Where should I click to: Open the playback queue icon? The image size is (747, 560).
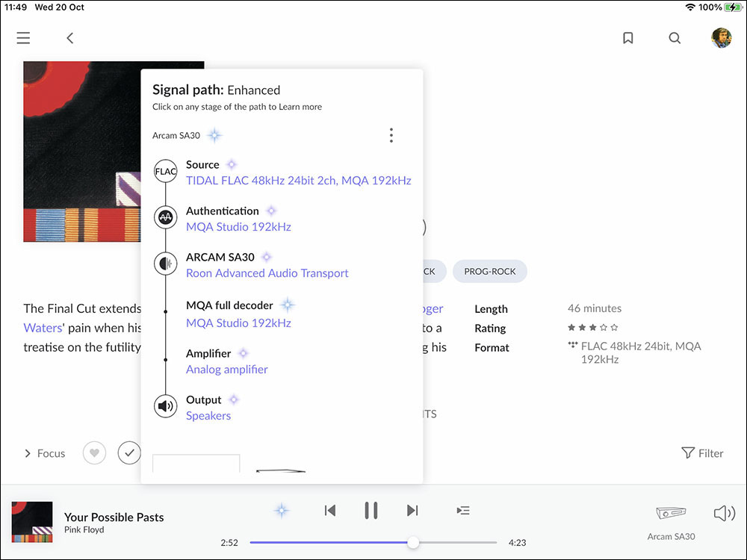tap(463, 511)
